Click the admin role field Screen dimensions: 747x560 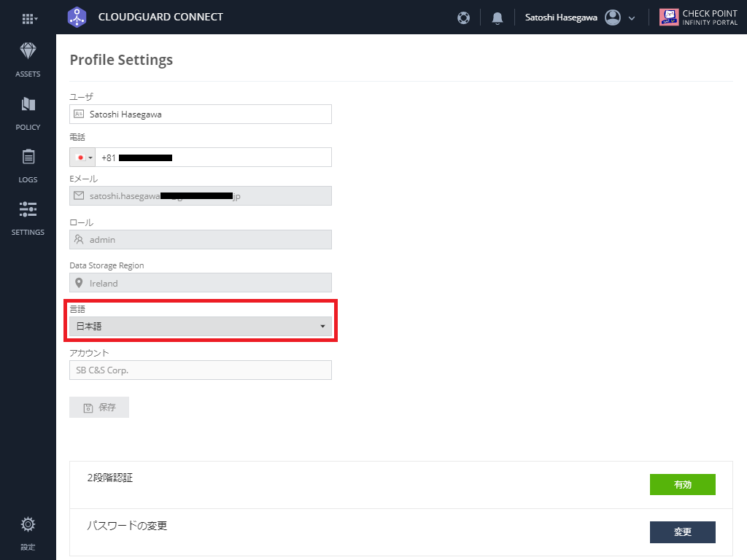[201, 239]
